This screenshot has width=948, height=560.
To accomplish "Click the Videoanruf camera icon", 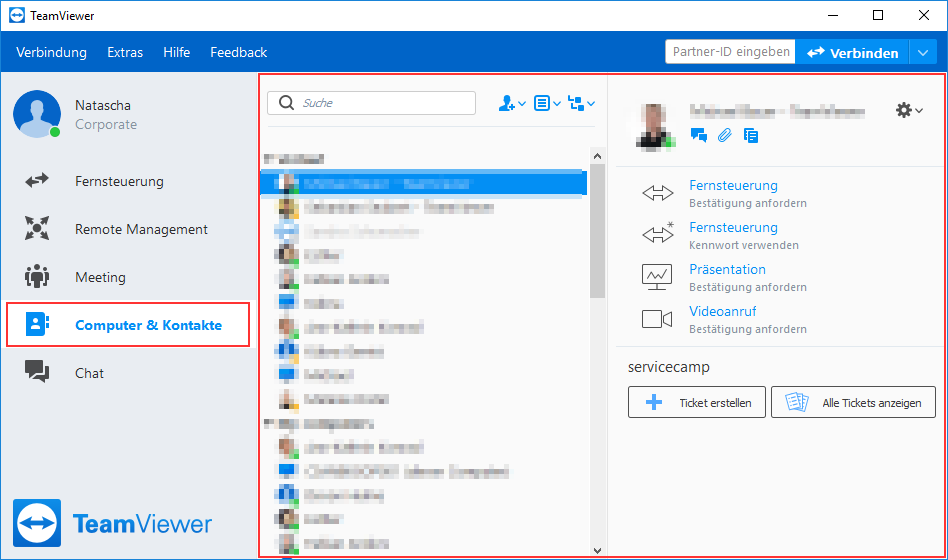I will [657, 319].
